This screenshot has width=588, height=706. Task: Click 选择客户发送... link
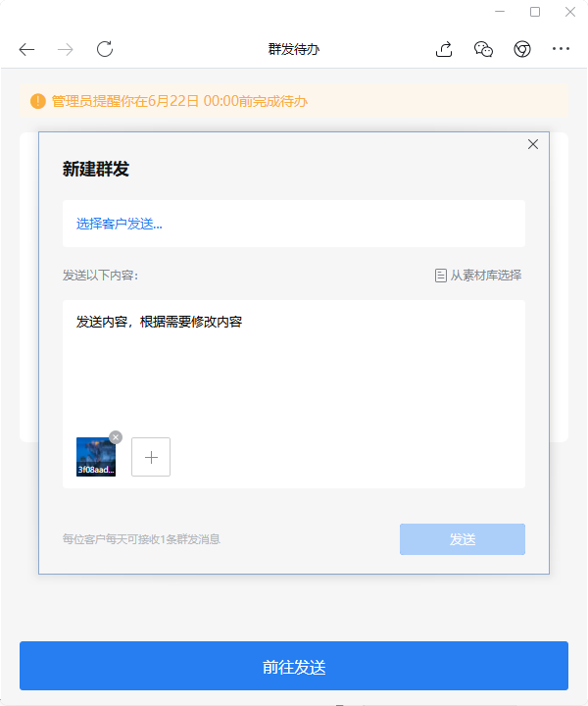pos(120,224)
